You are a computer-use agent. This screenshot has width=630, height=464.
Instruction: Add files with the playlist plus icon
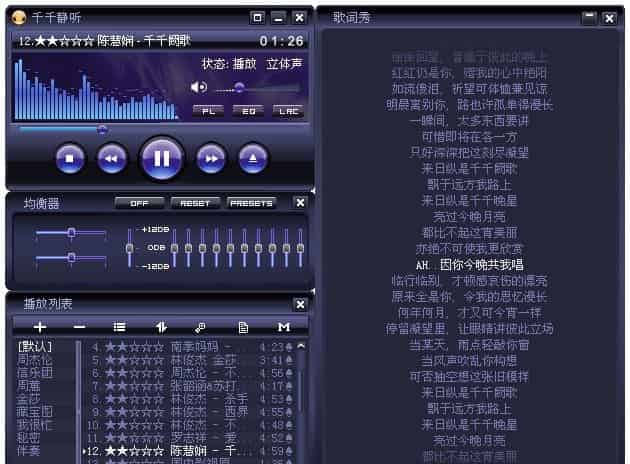[40, 327]
